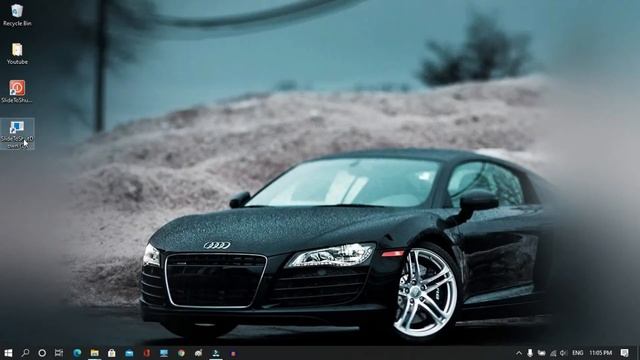Image resolution: width=640 pixels, height=360 pixels.
Task: Open File Explorer from taskbar
Action: 94,353
